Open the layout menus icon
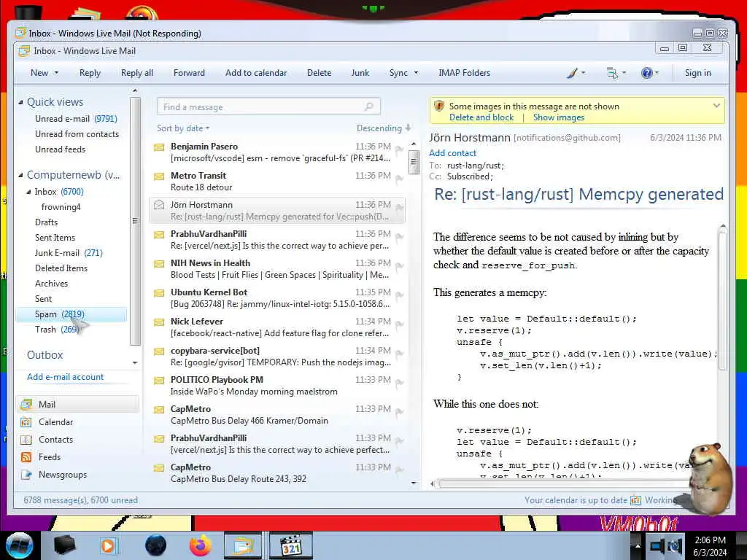This screenshot has width=747, height=560. pyautogui.click(x=612, y=73)
